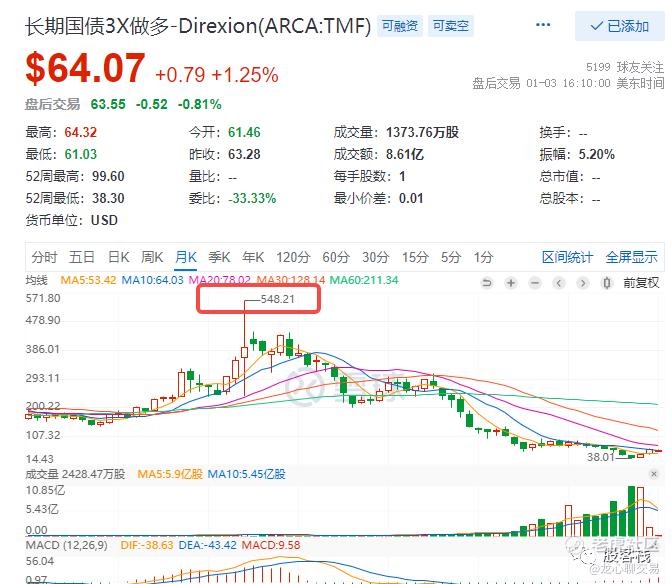The height and width of the screenshot is (584, 672).
Task: Click the 已添加 watchlist button
Action: pyautogui.click(x=620, y=26)
